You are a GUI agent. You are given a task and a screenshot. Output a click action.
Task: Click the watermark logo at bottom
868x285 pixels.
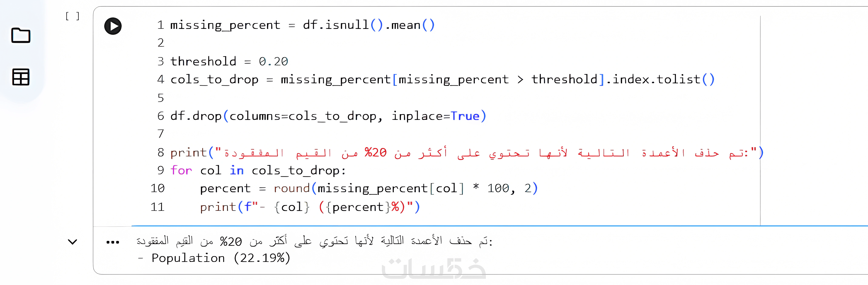[x=434, y=268]
